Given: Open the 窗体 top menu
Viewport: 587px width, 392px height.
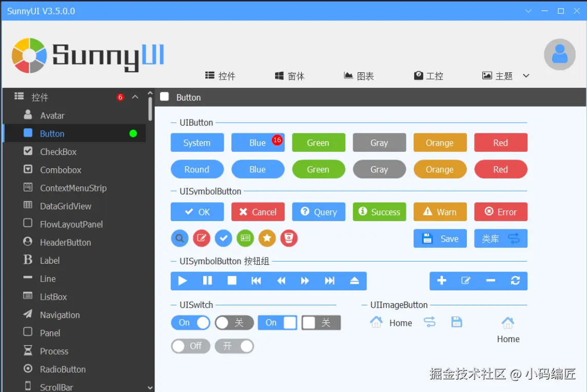Looking at the screenshot, I should pyautogui.click(x=290, y=76).
